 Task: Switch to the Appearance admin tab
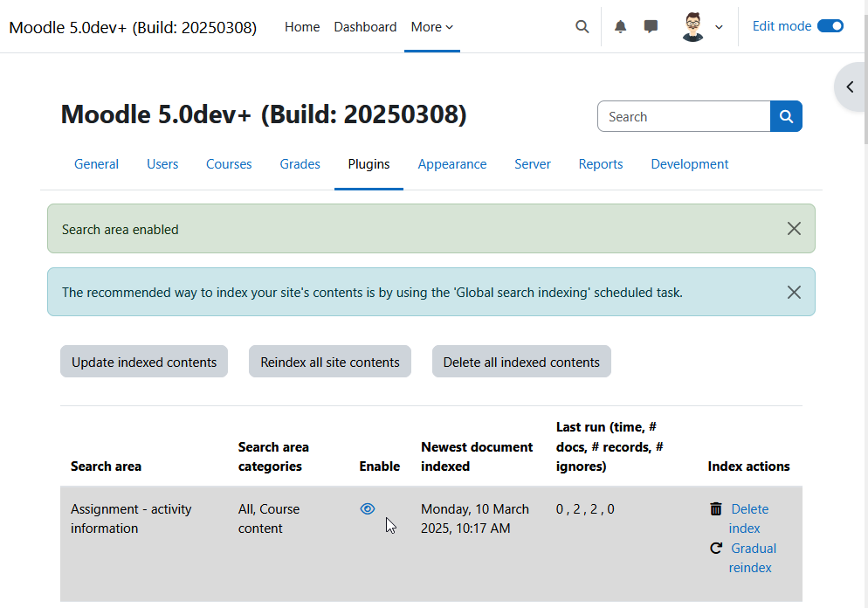pos(451,164)
